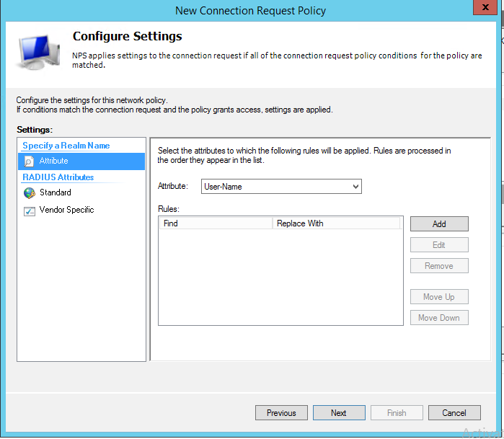The height and width of the screenshot is (439, 504).
Task: Click the Move Up button
Action: point(439,297)
